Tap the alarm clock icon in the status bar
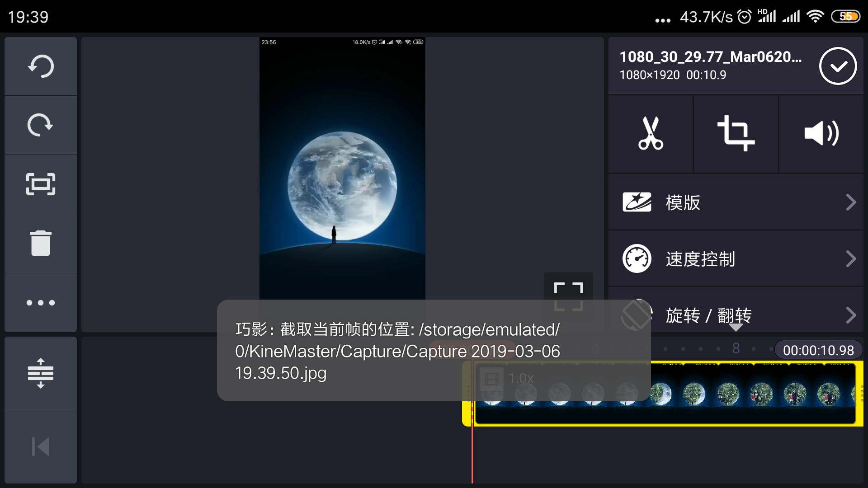The width and height of the screenshot is (868, 488). click(745, 17)
